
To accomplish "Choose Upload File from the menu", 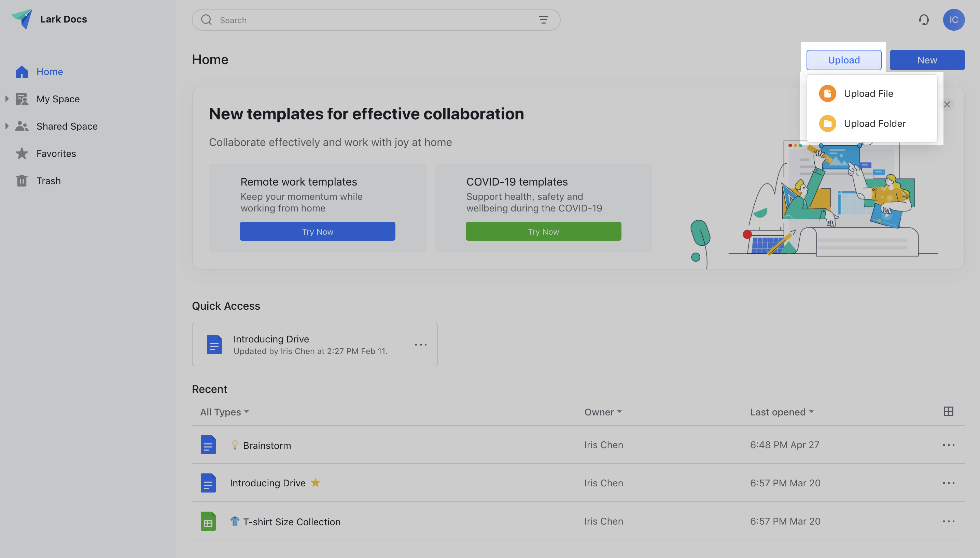I will click(868, 93).
